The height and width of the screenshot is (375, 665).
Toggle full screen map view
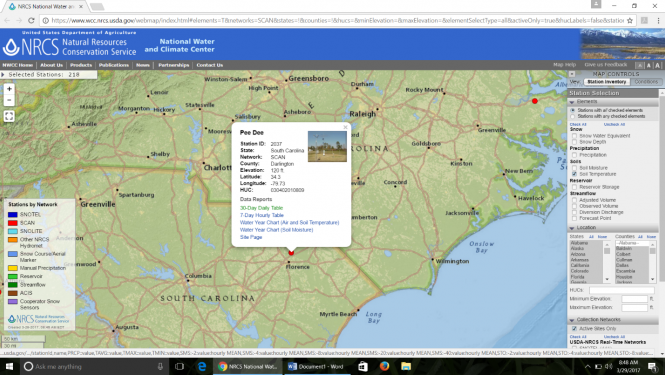click(9, 116)
